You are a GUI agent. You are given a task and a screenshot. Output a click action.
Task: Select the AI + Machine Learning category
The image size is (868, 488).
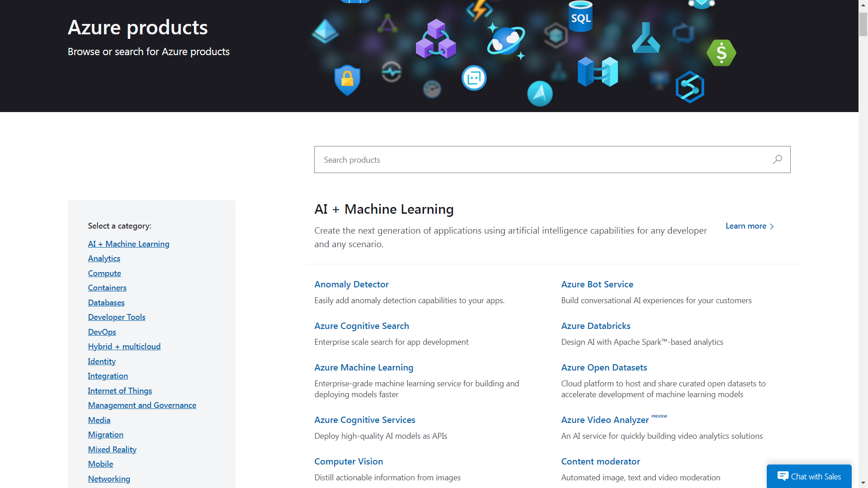pyautogui.click(x=128, y=244)
